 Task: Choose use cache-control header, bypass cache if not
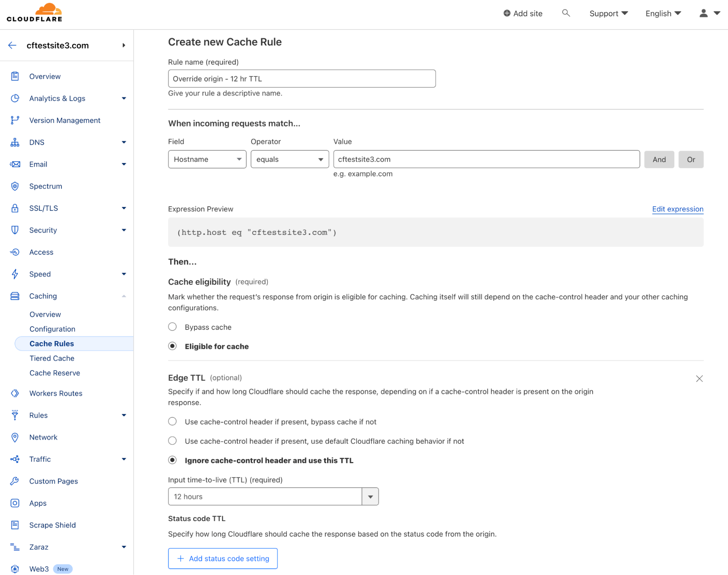pos(172,421)
